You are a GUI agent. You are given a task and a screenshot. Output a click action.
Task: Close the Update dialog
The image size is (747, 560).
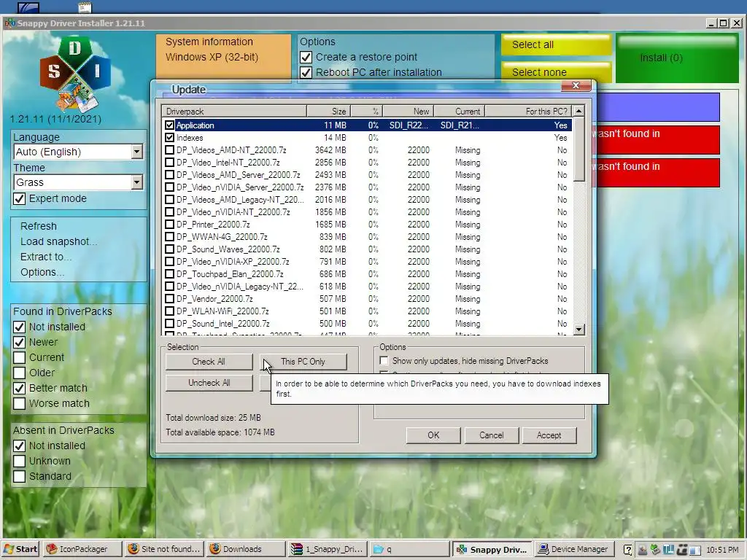(576, 85)
